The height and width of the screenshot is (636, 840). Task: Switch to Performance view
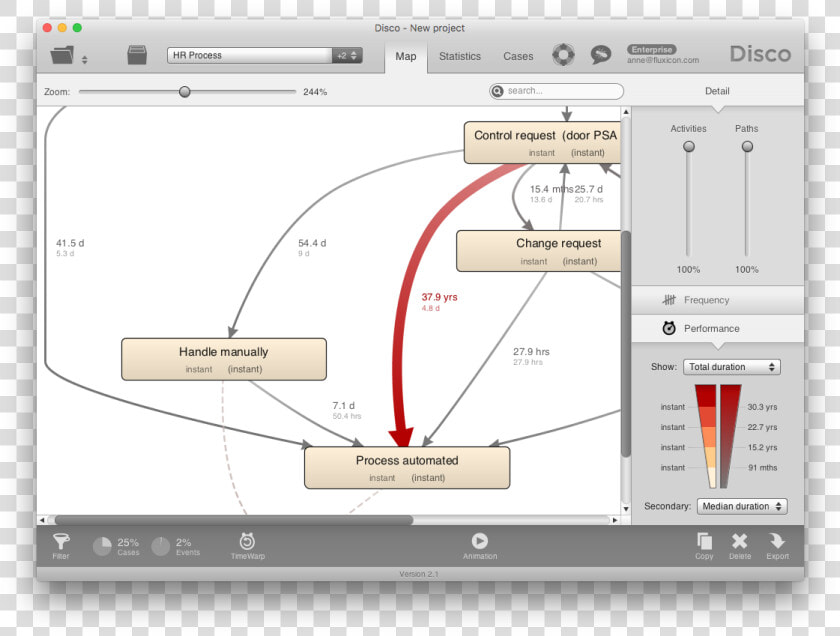pos(717,328)
